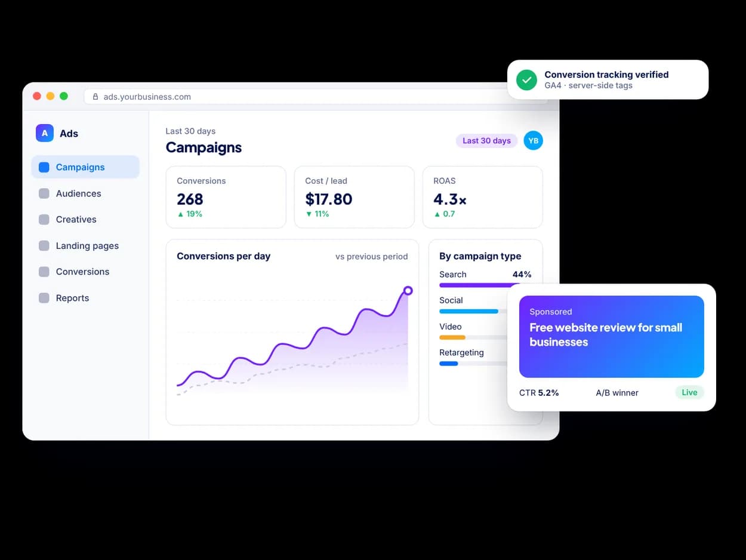Select Conversions in the sidebar
The height and width of the screenshot is (560, 746).
[x=85, y=272]
